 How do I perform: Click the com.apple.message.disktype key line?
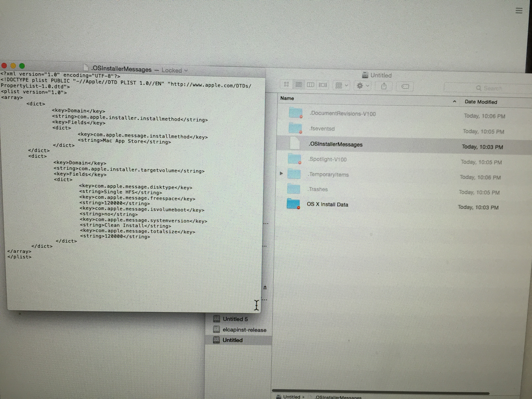136,187
